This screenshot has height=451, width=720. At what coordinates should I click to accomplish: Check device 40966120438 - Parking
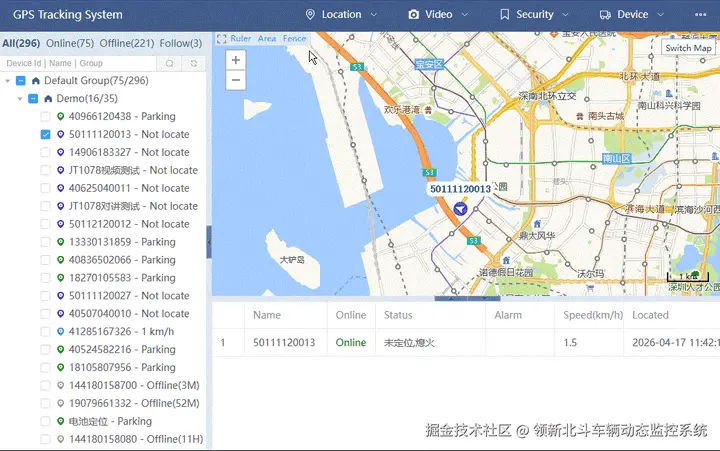45,117
